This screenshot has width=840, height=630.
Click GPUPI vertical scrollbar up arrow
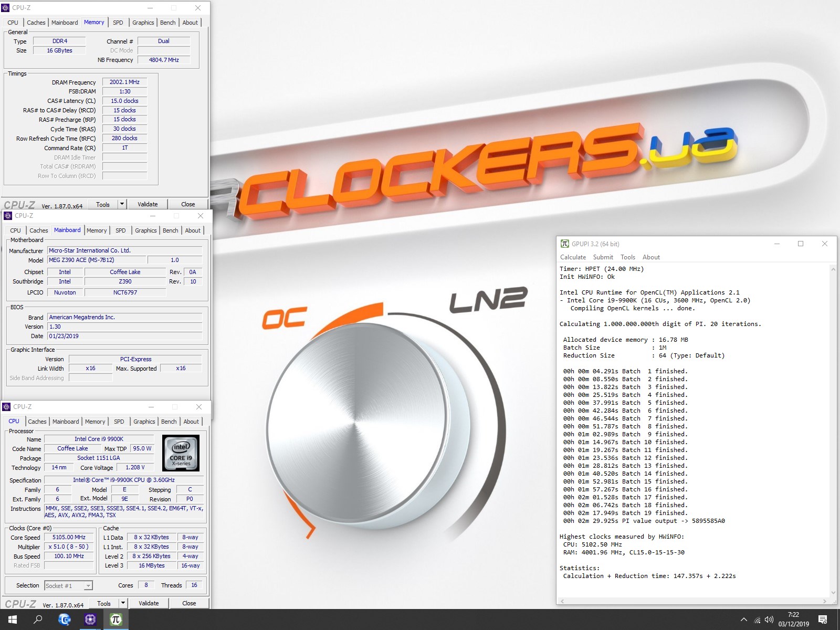(833, 269)
